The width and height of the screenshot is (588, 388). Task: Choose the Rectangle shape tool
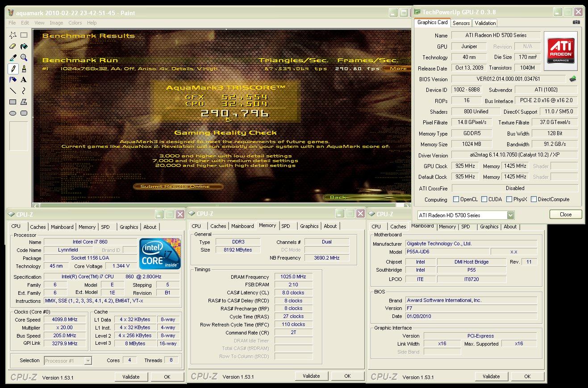tap(13, 102)
